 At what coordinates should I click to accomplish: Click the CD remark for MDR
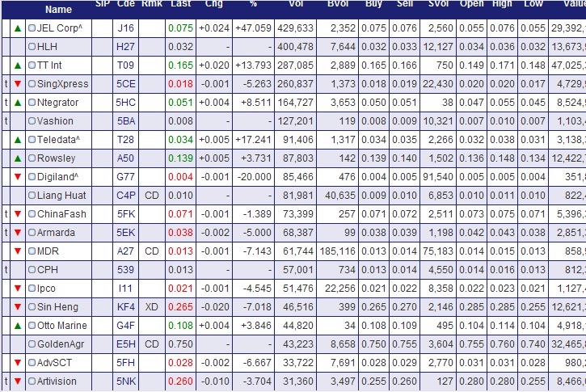point(152,251)
